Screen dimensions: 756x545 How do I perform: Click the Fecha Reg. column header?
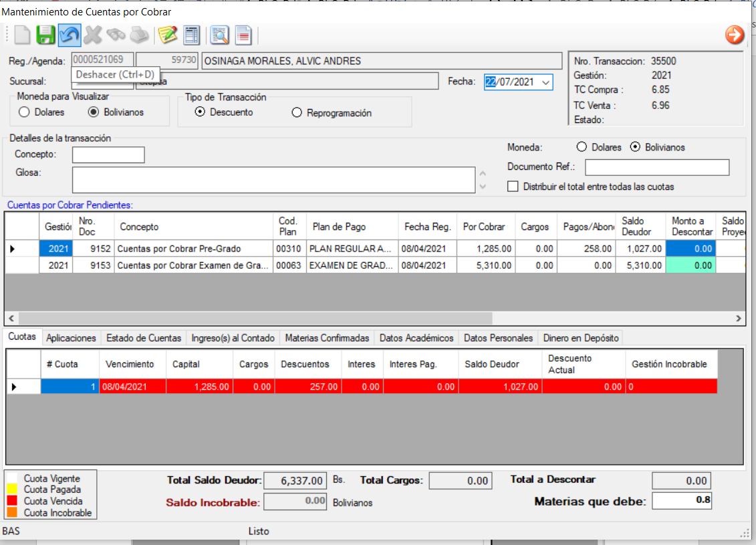(x=428, y=227)
